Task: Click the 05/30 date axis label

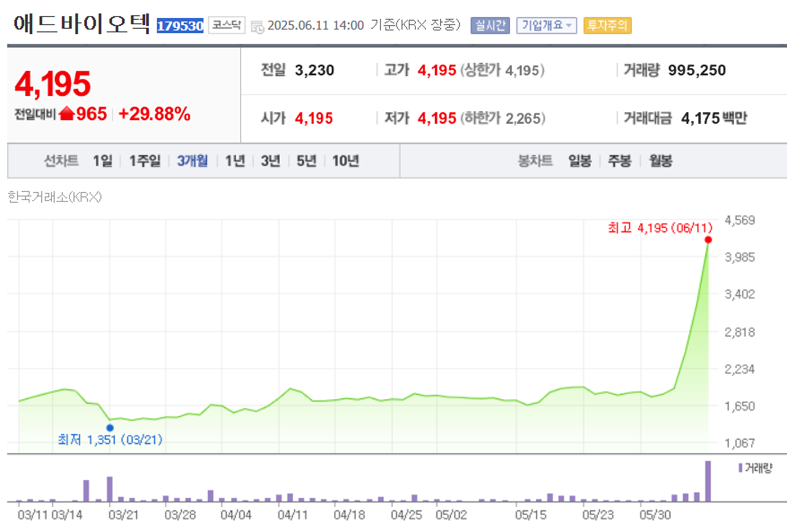Action: [x=655, y=515]
